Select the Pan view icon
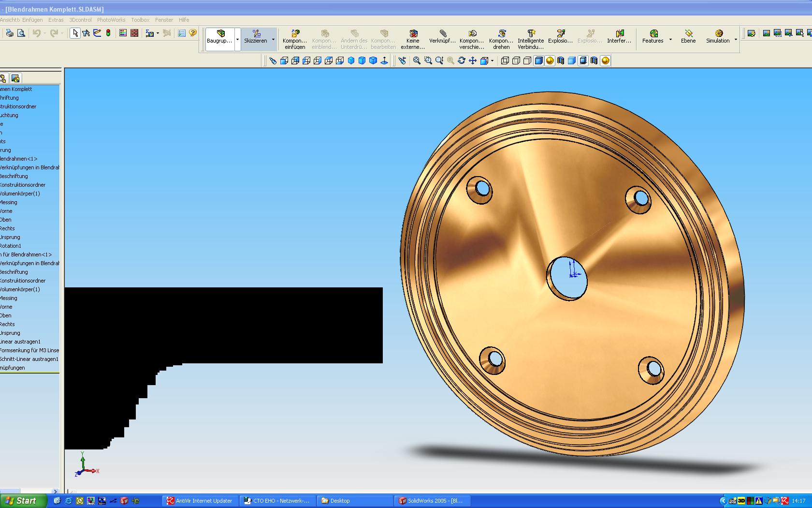 (473, 60)
